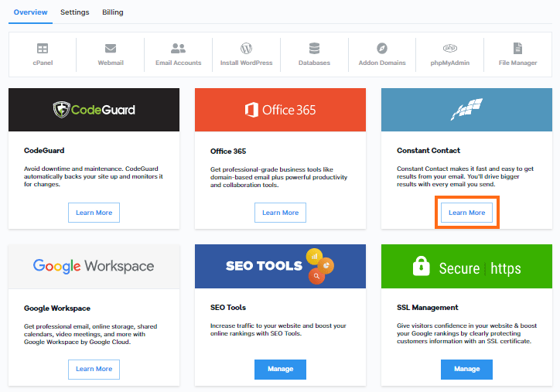This screenshot has width=560, height=392.
Task: Click the CodeGuard card title
Action: (44, 151)
